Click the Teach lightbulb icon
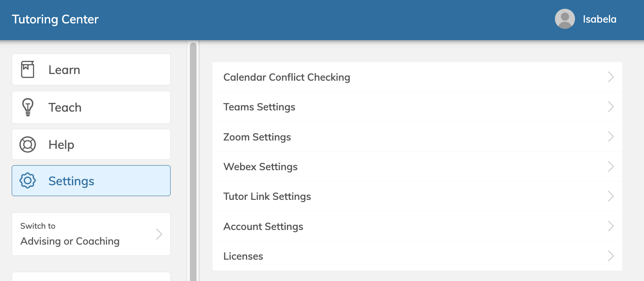This screenshot has height=281, width=644. pos(28,107)
